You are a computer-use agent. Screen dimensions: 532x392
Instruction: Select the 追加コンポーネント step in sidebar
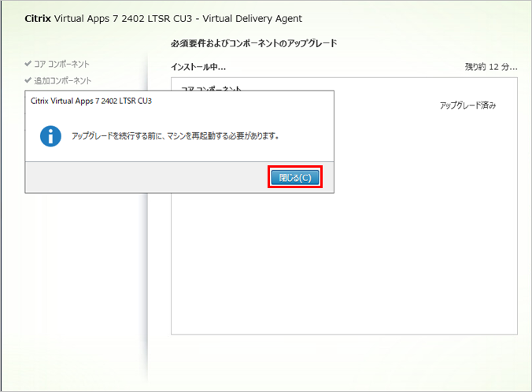[x=62, y=80]
